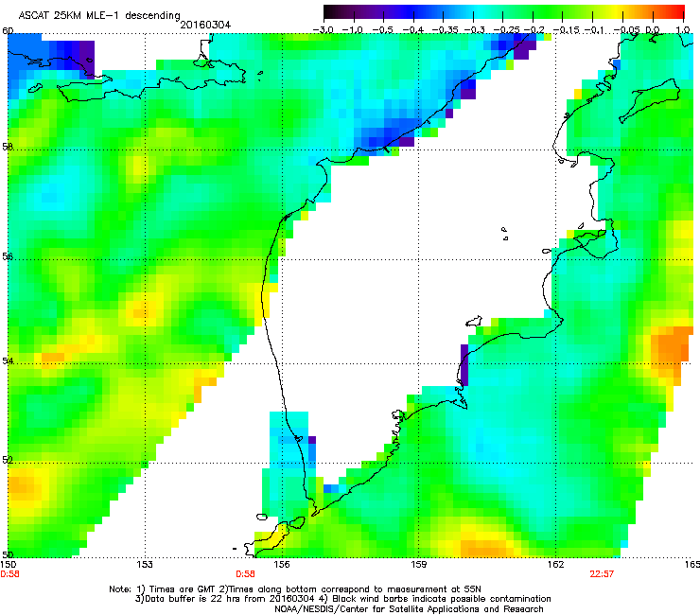Select the '-0.2' color scale label
This screenshot has width=700, height=615.
point(534,29)
